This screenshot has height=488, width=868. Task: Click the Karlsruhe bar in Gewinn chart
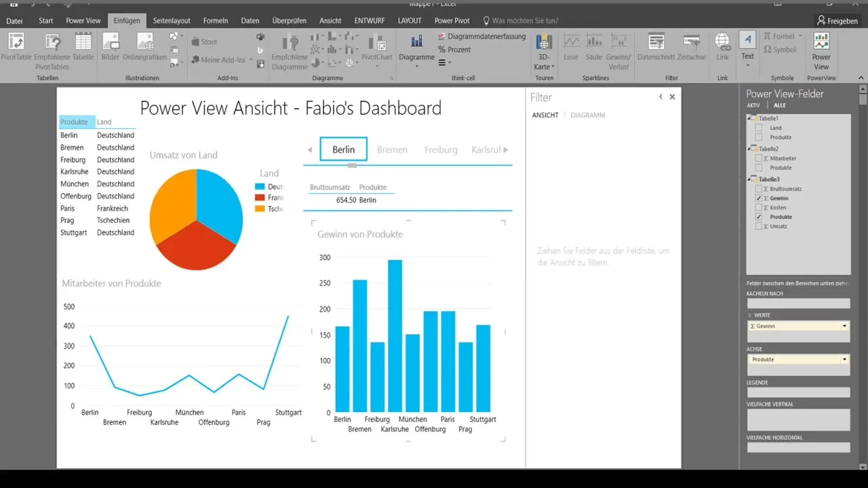click(395, 336)
